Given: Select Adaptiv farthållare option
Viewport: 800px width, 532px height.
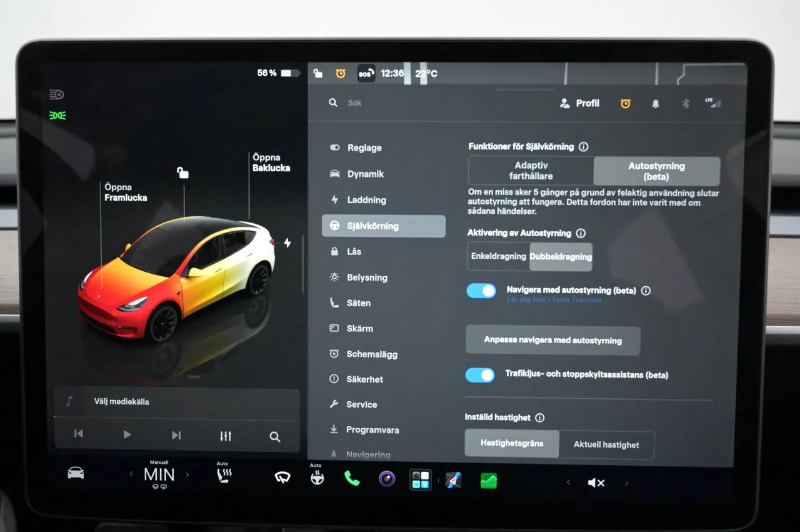Looking at the screenshot, I should [x=531, y=171].
